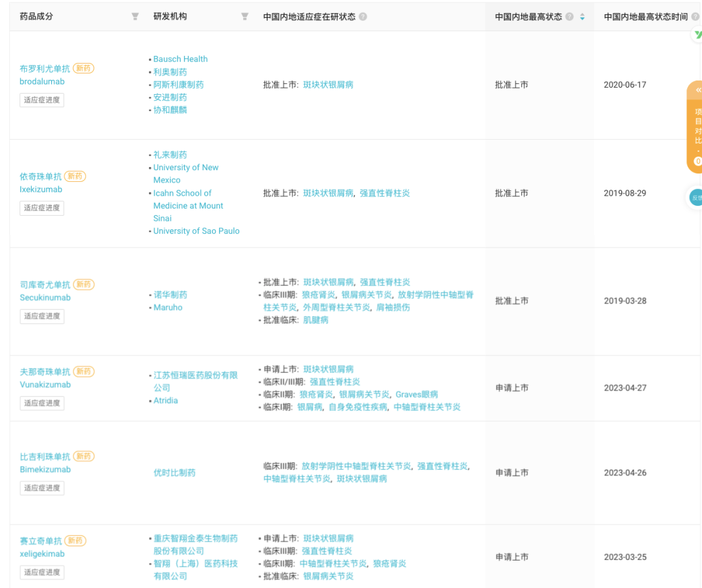Click the date 2023-04-27 cell
Image resolution: width=702 pixels, height=588 pixels.
coord(625,387)
